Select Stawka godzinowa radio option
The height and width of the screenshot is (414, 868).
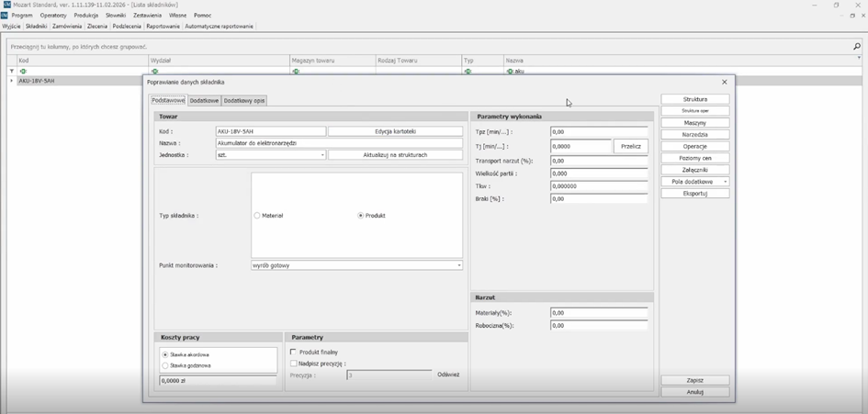(165, 365)
